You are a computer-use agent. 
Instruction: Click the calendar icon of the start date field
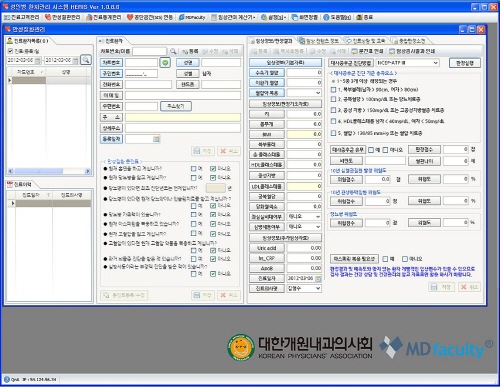pos(38,60)
